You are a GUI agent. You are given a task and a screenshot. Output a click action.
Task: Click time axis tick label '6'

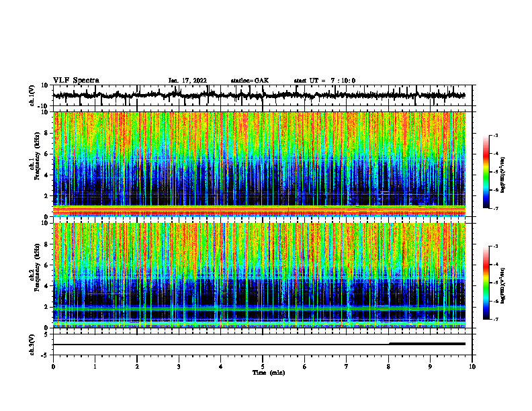point(305,367)
